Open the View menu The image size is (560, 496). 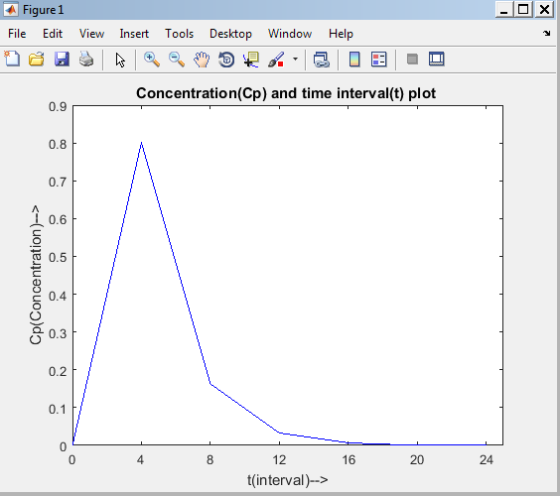[92, 34]
